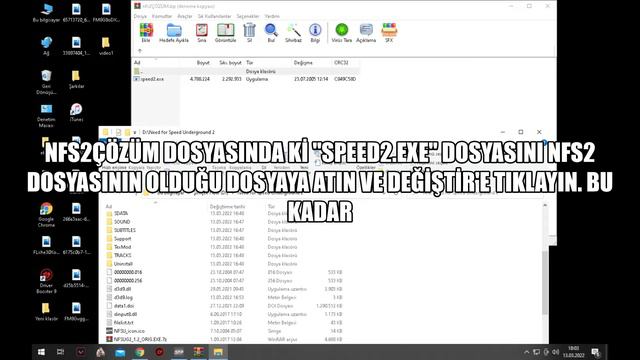Select file 00000000.016 in Explorer
The image size is (640, 360).
tap(128, 272)
